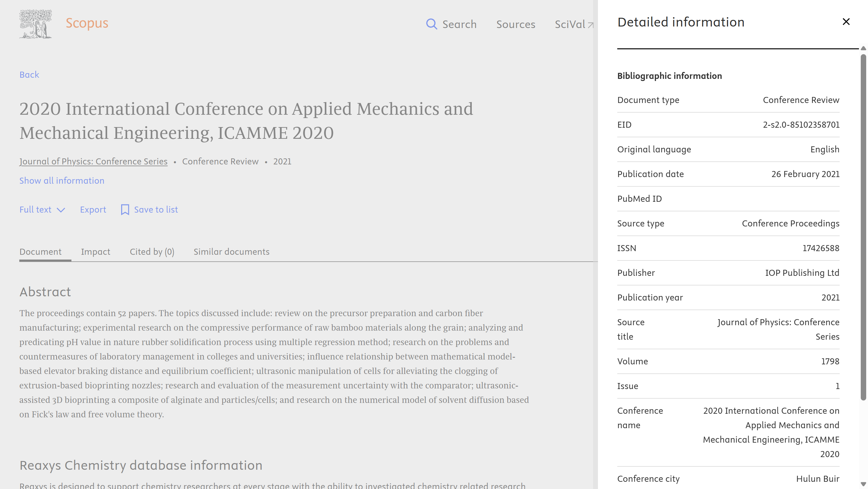
Task: Click the PubMed ID label
Action: 639,199
